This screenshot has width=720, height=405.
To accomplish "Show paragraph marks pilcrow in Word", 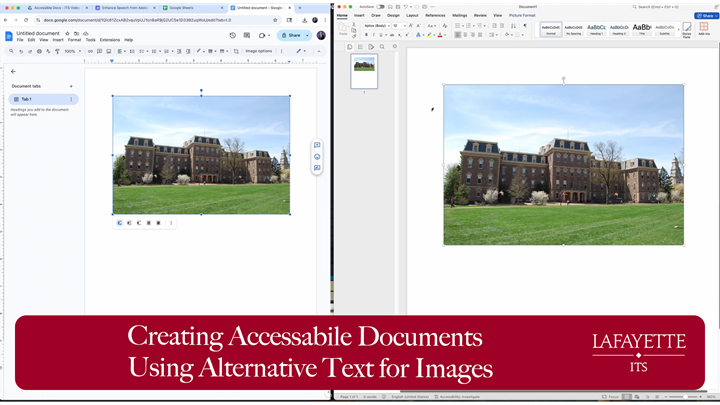I will tap(525, 26).
